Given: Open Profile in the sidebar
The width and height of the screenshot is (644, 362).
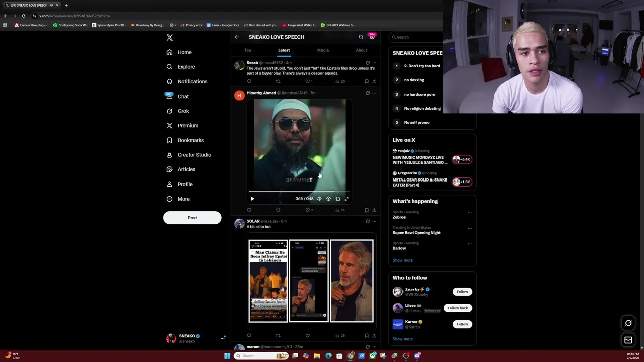Looking at the screenshot, I should [x=179, y=184].
